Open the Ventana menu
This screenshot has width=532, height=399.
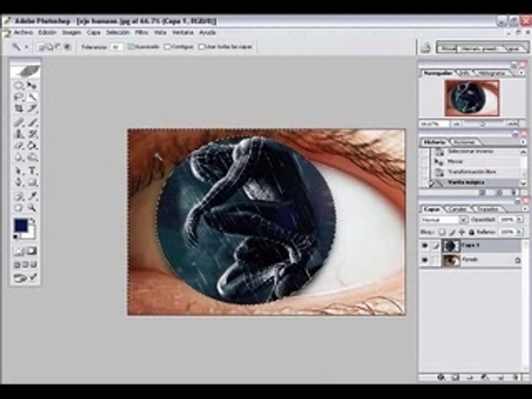point(183,33)
